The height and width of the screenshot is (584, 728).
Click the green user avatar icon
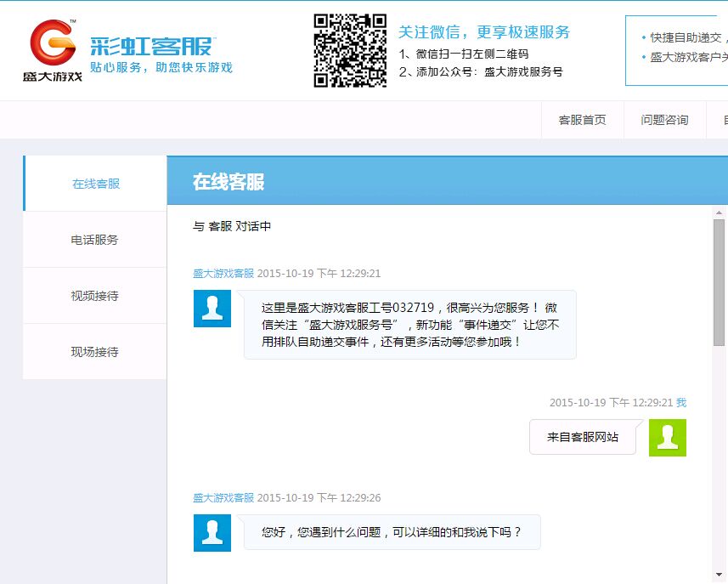[x=667, y=437]
